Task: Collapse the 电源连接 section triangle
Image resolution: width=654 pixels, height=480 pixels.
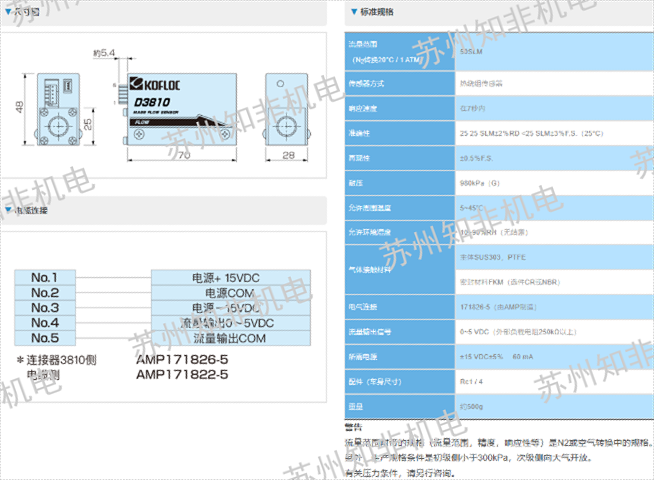Action: tap(8, 209)
